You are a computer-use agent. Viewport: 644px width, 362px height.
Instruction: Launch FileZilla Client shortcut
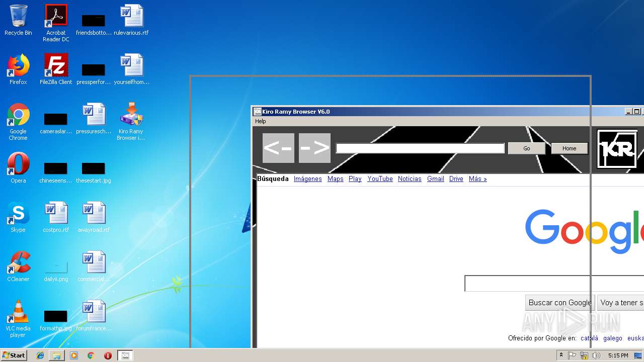click(x=56, y=69)
